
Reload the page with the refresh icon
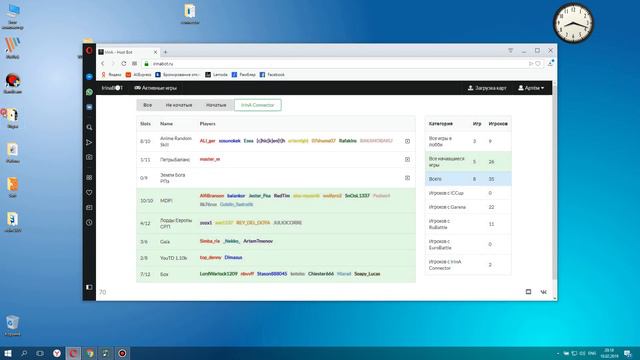124,64
